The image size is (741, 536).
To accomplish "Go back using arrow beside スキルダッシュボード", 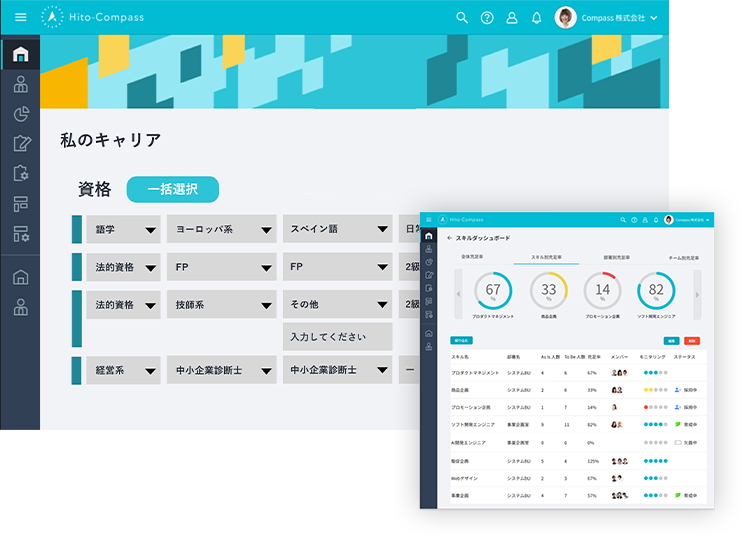I will coord(450,239).
